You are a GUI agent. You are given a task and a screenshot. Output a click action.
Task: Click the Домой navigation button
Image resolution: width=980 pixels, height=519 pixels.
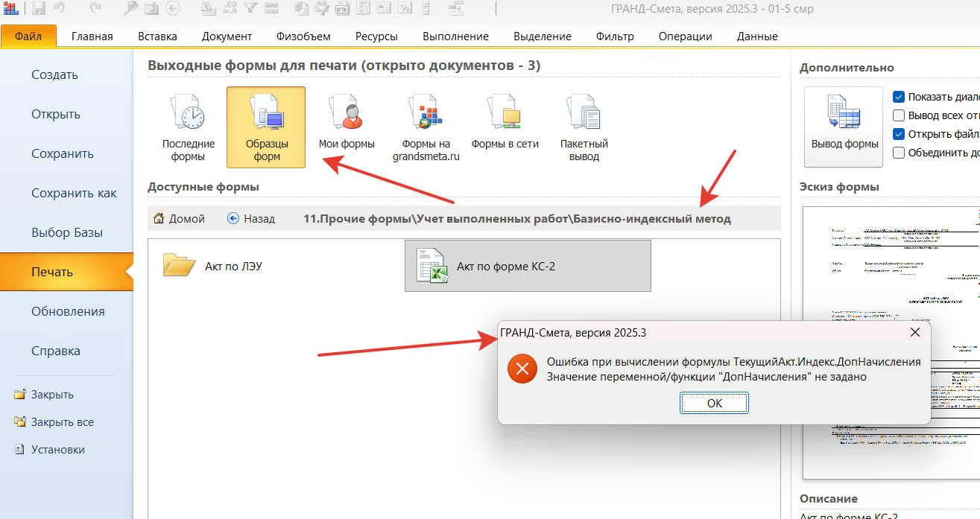179,219
